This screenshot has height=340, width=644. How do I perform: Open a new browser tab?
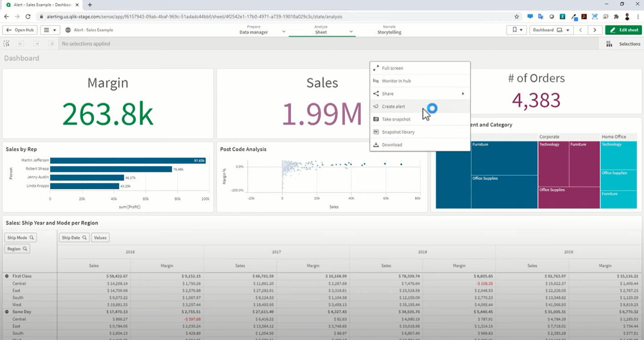tap(90, 5)
